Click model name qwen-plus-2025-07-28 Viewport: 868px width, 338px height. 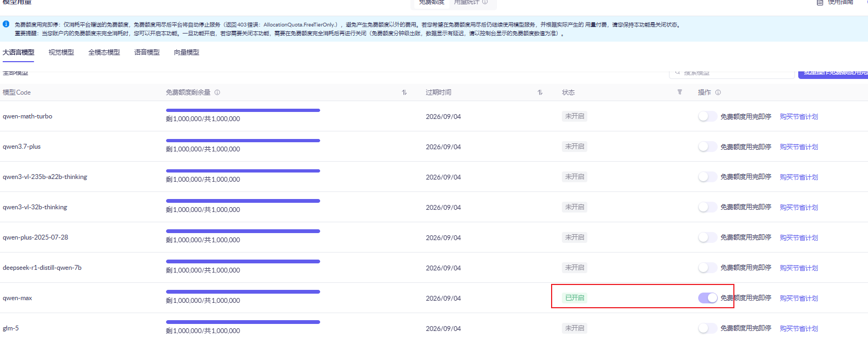(36, 237)
